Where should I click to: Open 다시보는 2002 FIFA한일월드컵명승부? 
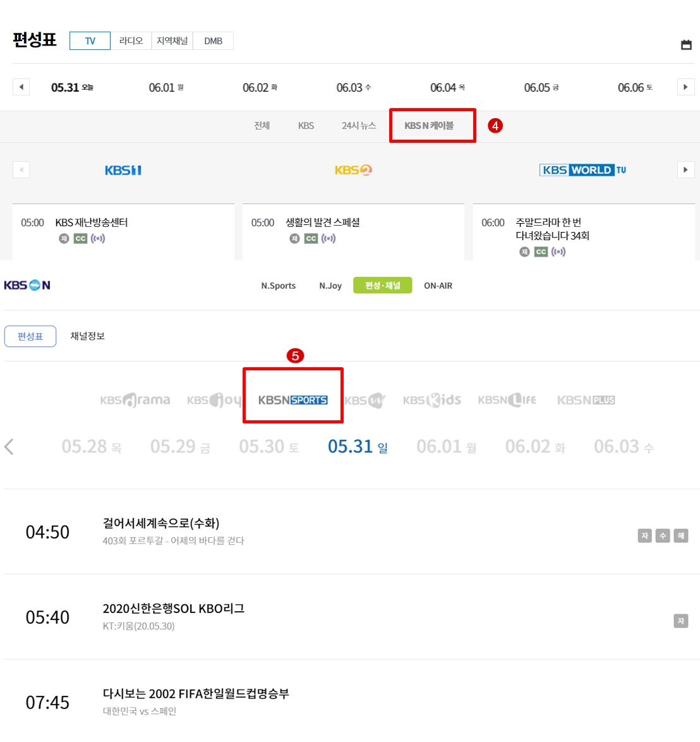196,694
